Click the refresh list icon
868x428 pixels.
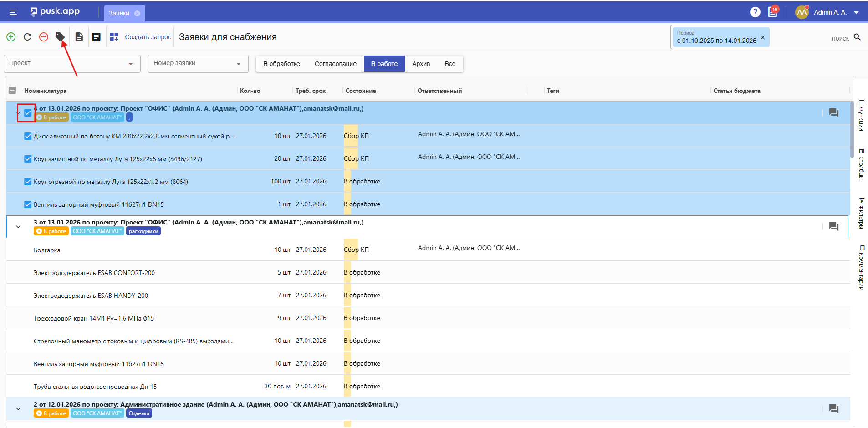click(27, 37)
